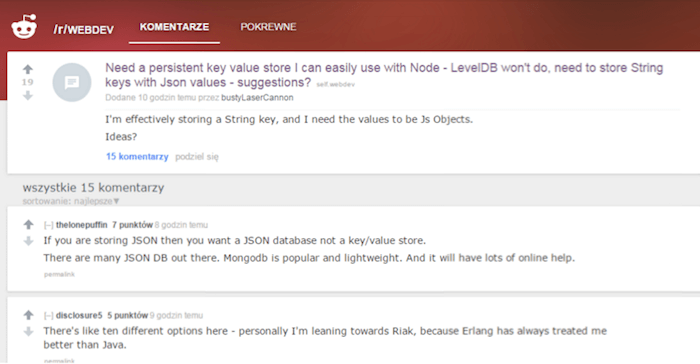
Task: Switch to the POKREWNE tab
Action: pos(268,27)
